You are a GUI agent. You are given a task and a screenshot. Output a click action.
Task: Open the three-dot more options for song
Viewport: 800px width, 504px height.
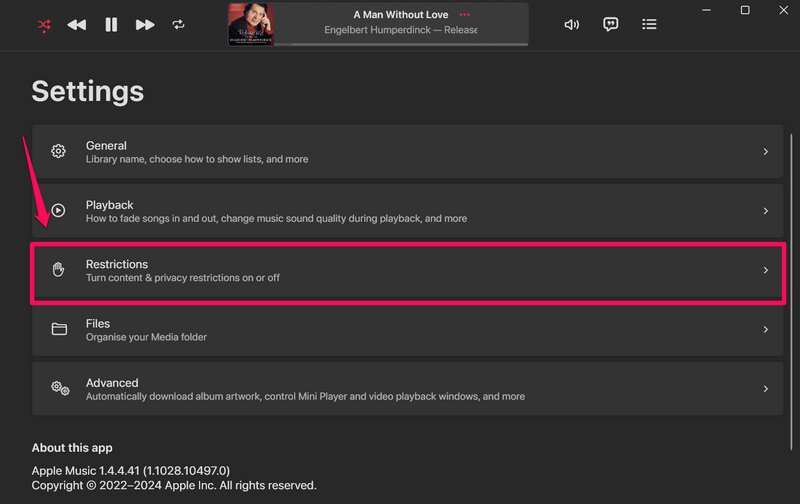[464, 15]
